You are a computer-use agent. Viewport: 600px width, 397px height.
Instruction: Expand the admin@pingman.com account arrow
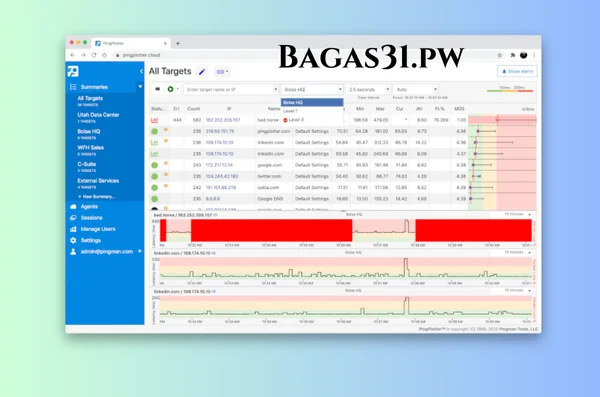click(x=140, y=251)
